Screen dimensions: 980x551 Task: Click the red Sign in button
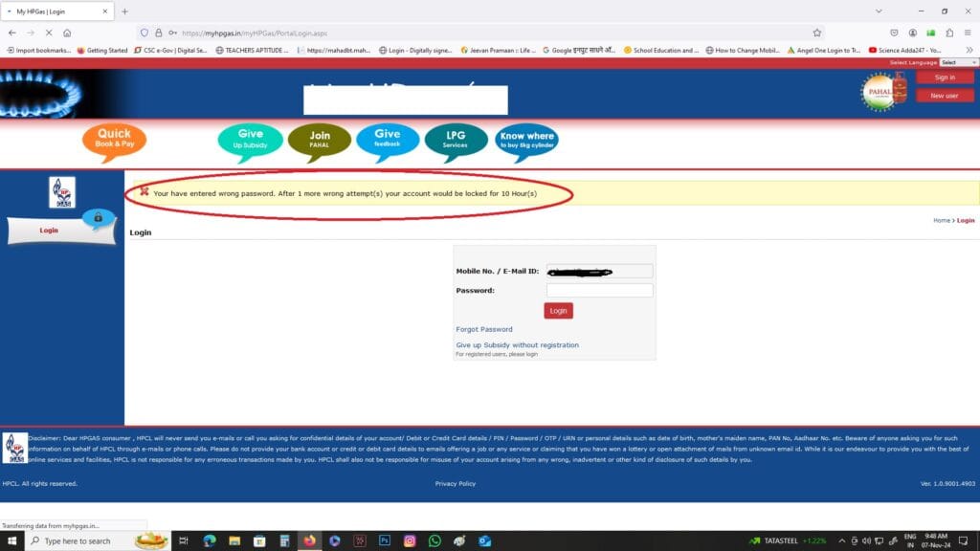(x=945, y=77)
